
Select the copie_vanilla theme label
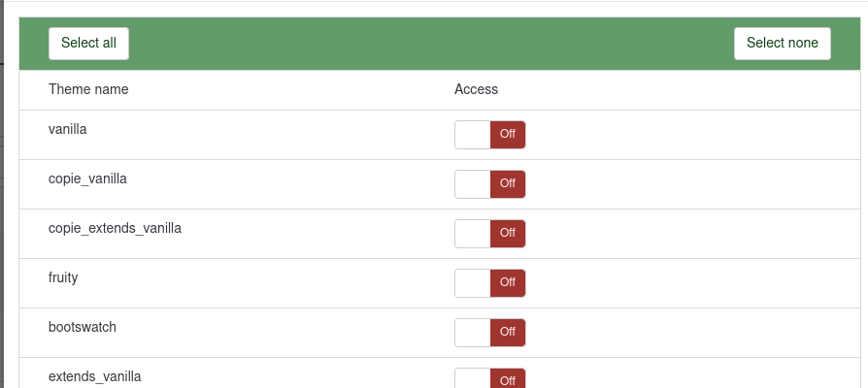tap(87, 178)
